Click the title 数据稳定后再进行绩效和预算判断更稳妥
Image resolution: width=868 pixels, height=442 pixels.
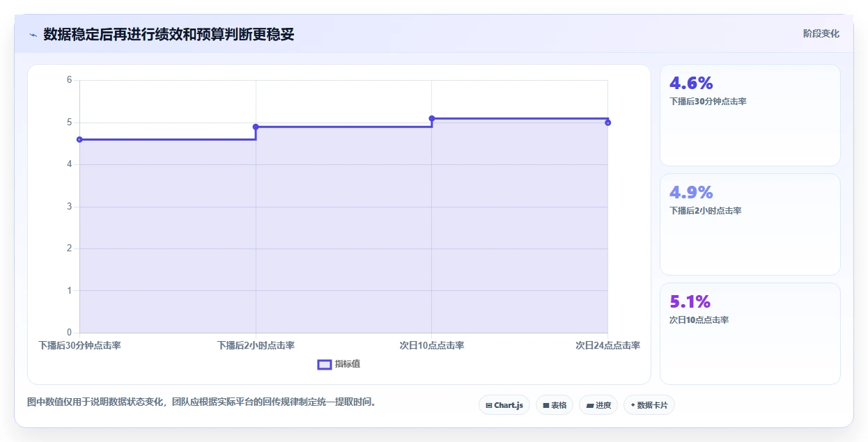(169, 35)
